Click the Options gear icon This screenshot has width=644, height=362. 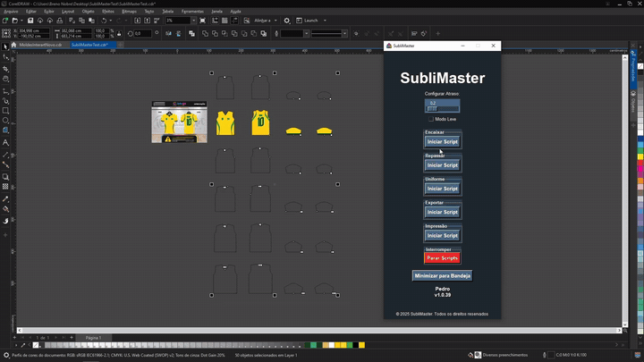click(x=287, y=21)
